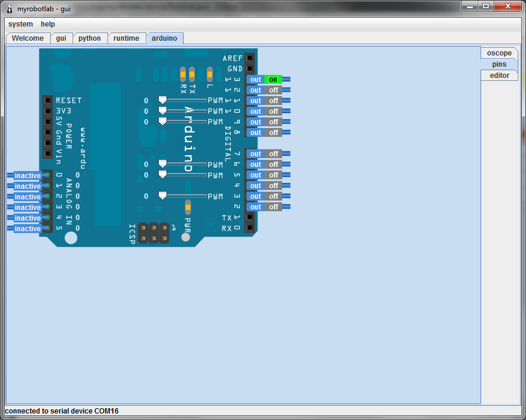The width and height of the screenshot is (526, 420).
Task: Switch pin 13 'out' mode button
Action: [256, 80]
